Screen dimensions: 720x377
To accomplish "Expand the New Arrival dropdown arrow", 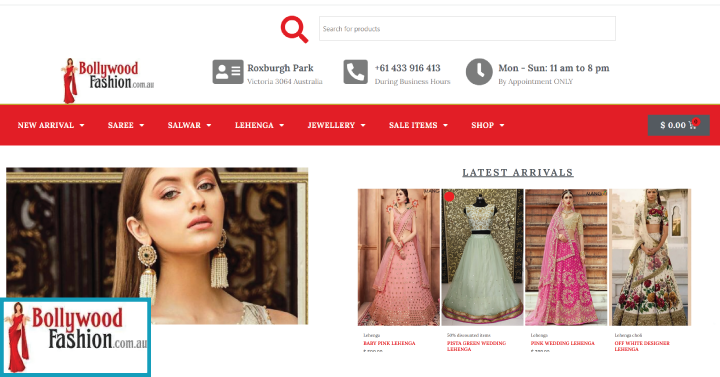I will [x=82, y=125].
